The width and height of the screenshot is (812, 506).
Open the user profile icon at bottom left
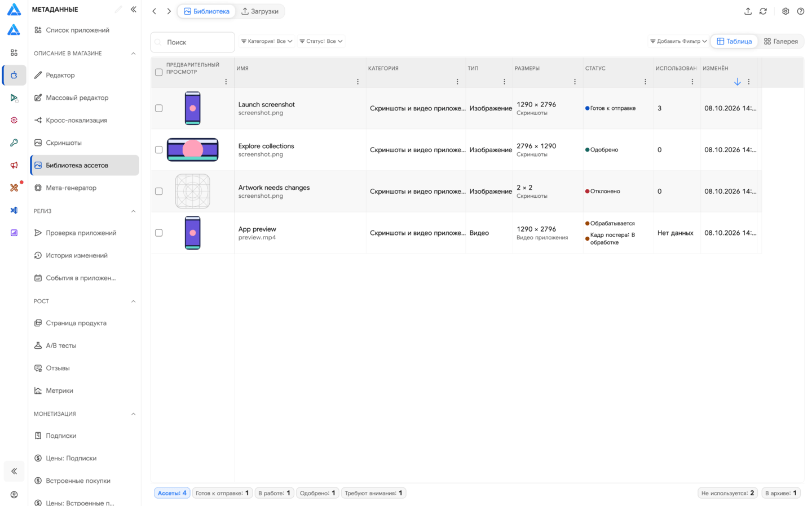click(x=14, y=495)
